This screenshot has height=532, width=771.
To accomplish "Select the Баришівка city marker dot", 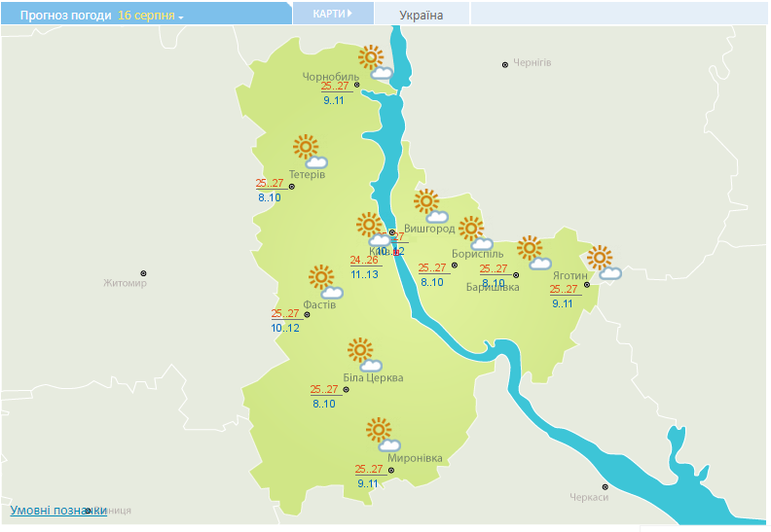I will click(516, 275).
